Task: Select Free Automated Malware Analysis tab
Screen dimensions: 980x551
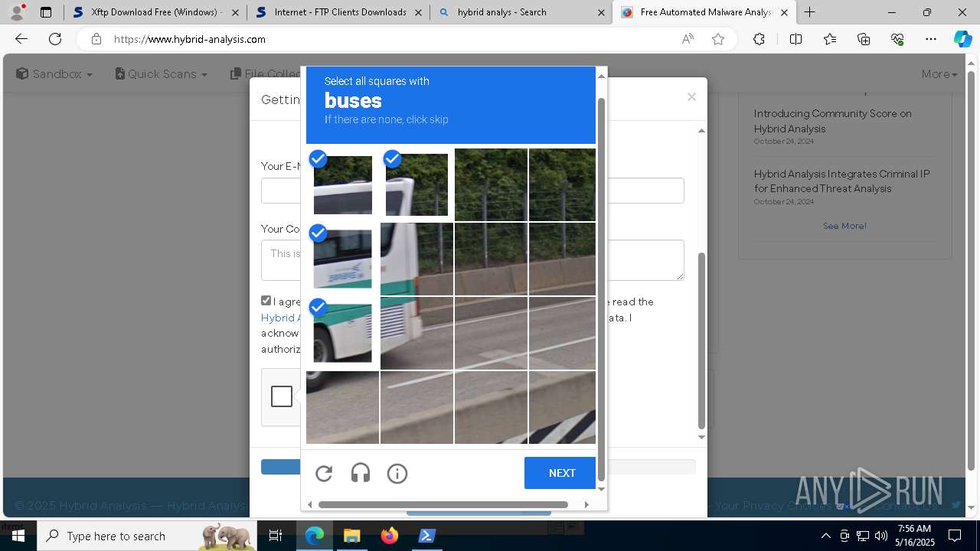Action: (704, 12)
